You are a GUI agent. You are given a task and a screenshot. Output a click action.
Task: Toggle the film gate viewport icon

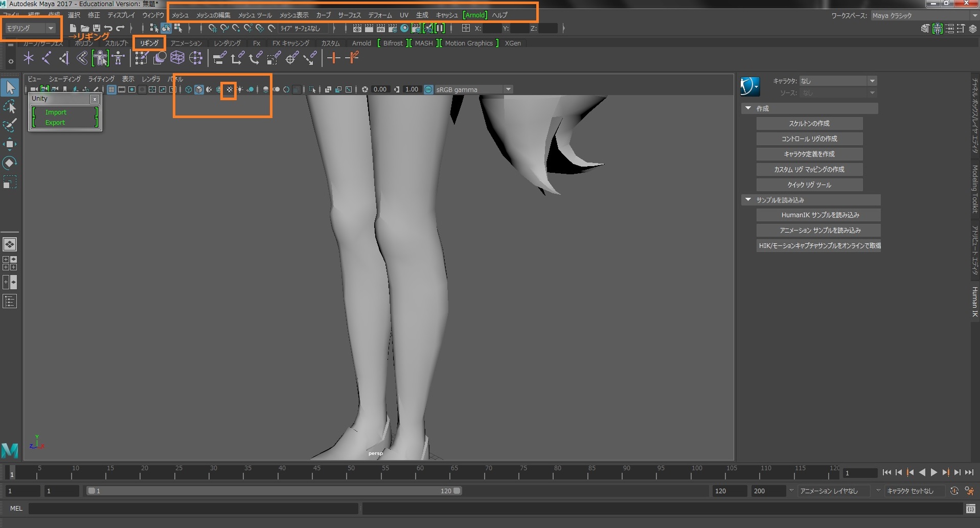(x=122, y=89)
